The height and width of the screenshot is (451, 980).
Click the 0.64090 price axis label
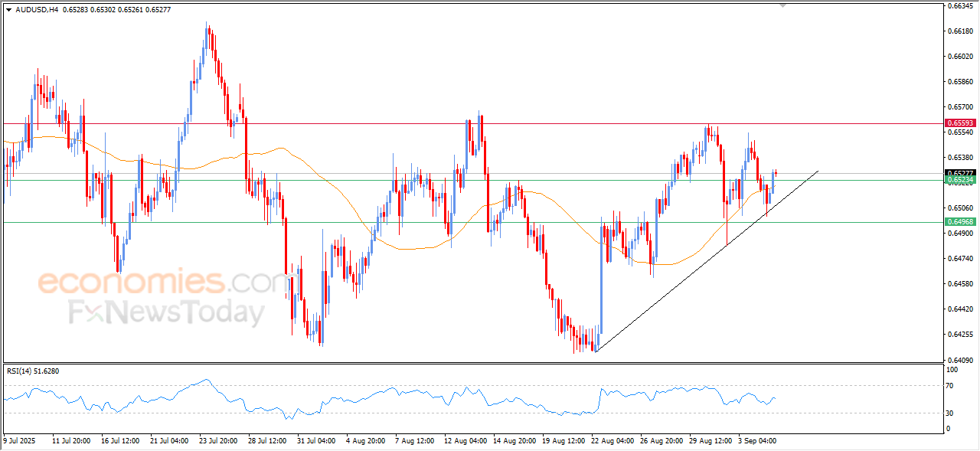click(960, 360)
